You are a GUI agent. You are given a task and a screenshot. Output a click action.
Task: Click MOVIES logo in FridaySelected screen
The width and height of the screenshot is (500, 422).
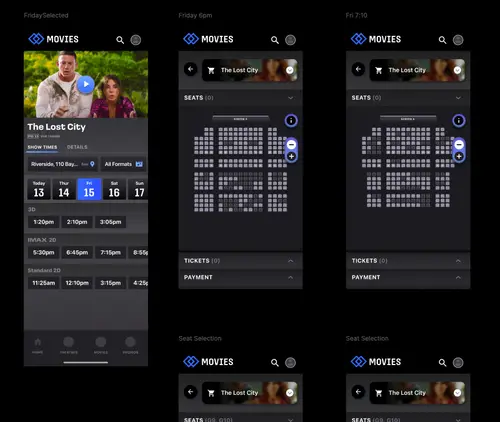[x=53, y=39]
